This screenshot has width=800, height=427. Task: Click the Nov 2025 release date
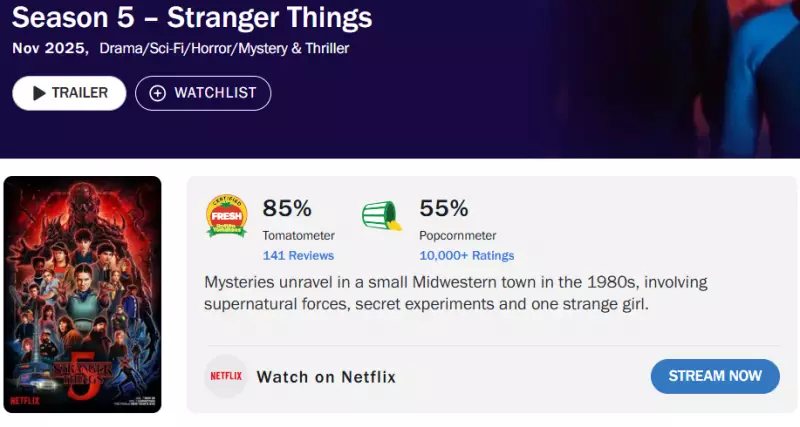click(49, 48)
